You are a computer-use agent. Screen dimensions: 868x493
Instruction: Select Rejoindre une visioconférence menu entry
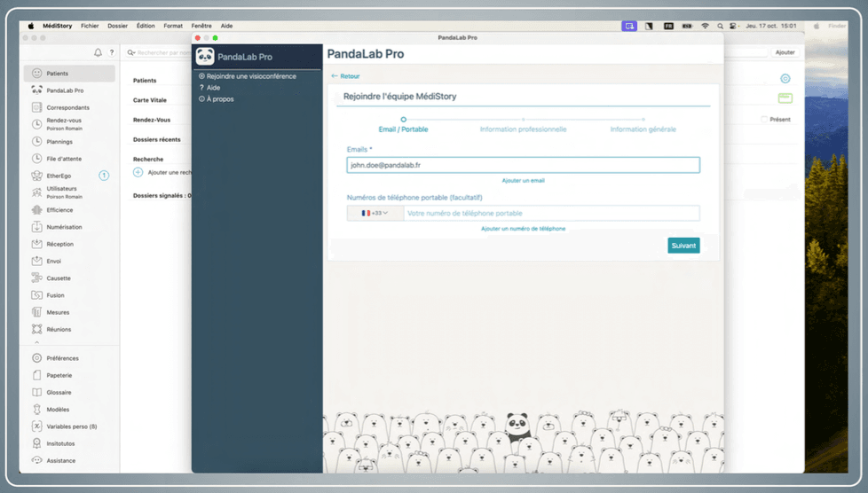pyautogui.click(x=251, y=76)
